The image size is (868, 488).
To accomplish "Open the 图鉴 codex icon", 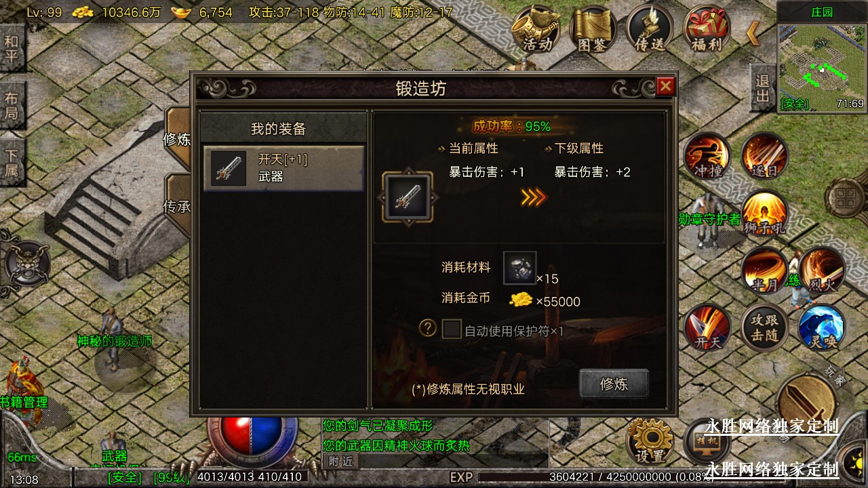I will click(593, 30).
